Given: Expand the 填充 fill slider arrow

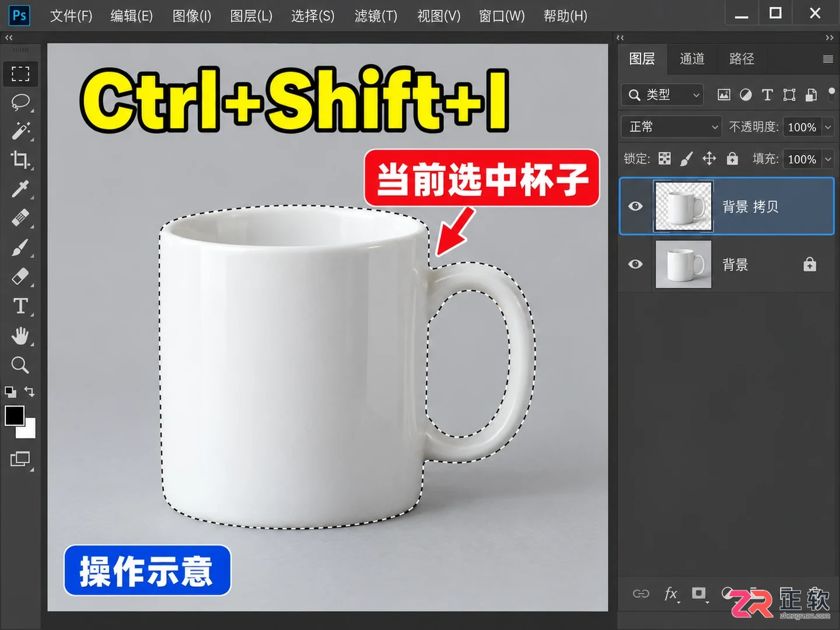Looking at the screenshot, I should coord(828,159).
